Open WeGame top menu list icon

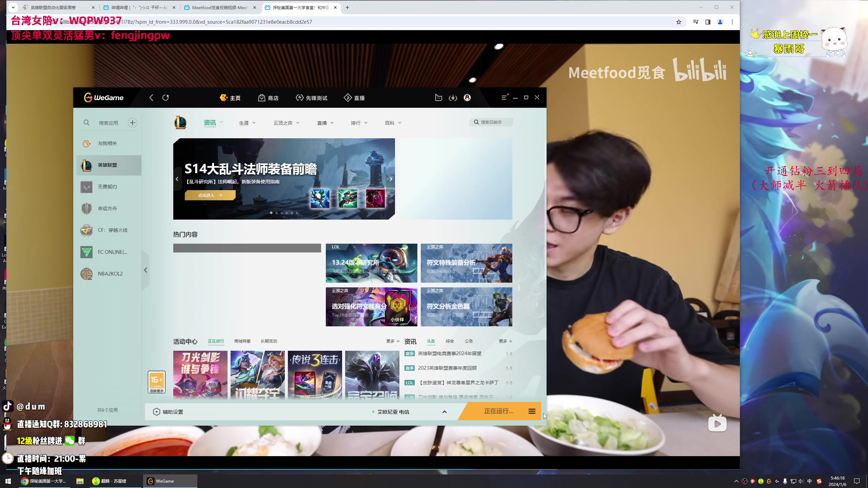(x=504, y=98)
